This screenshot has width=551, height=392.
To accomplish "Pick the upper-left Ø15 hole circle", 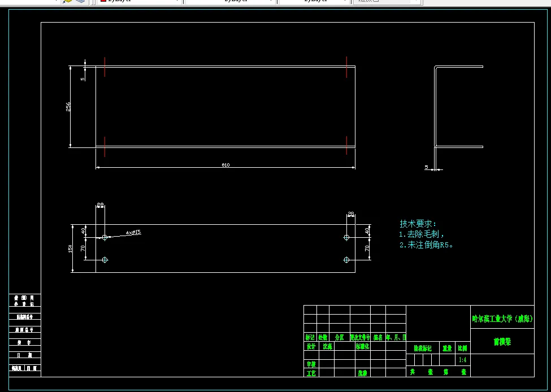I will pyautogui.click(x=105, y=237).
